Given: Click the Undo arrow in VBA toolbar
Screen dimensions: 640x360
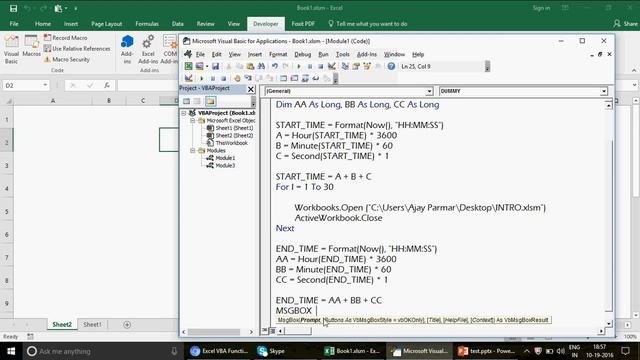Looking at the screenshot, I should (275, 66).
